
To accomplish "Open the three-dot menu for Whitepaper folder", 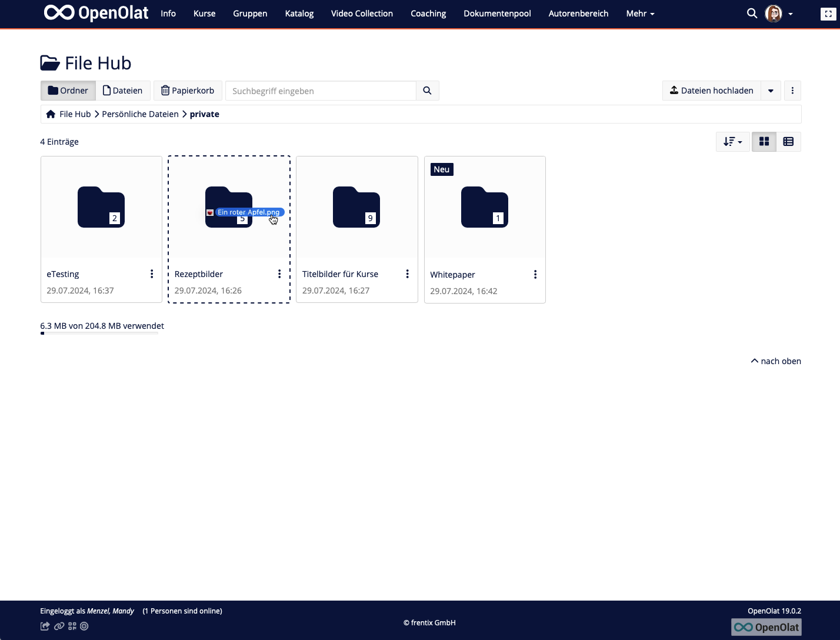I will (x=535, y=275).
